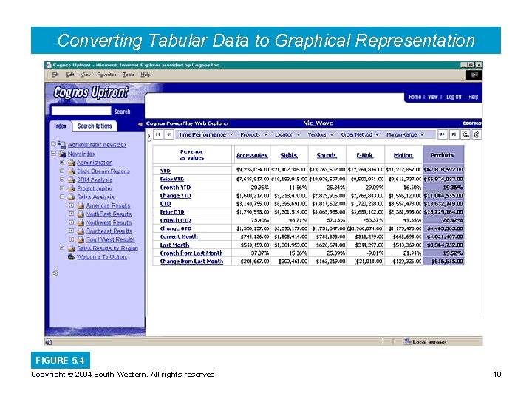The width and height of the screenshot is (532, 399).
Task: Click inside the Cognos Upfront search field
Action: click(x=81, y=111)
